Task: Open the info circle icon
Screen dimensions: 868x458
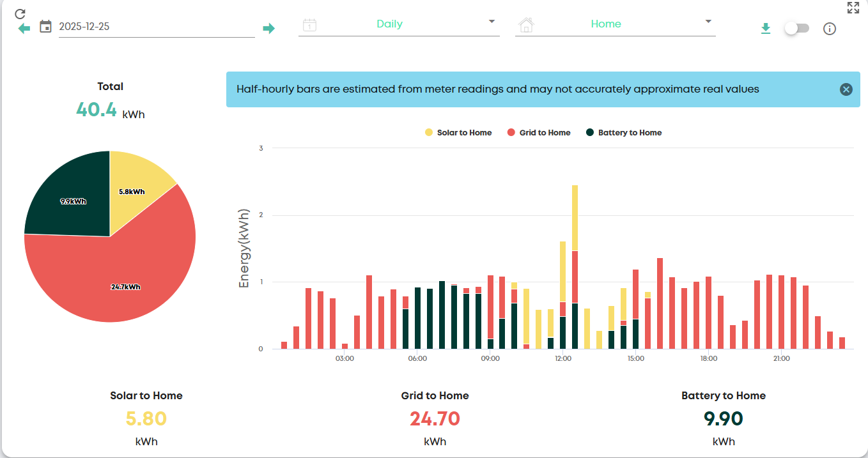Action: 830,29
